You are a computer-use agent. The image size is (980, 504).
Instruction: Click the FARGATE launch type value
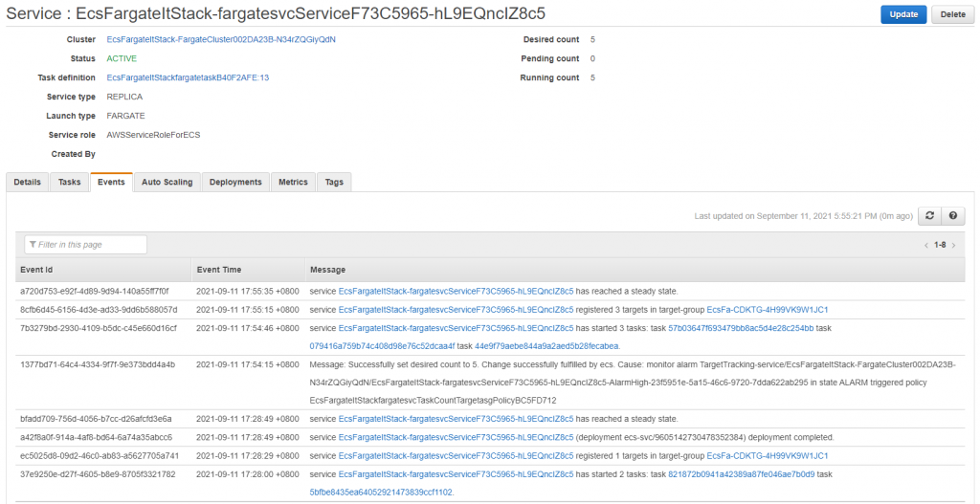(x=126, y=116)
